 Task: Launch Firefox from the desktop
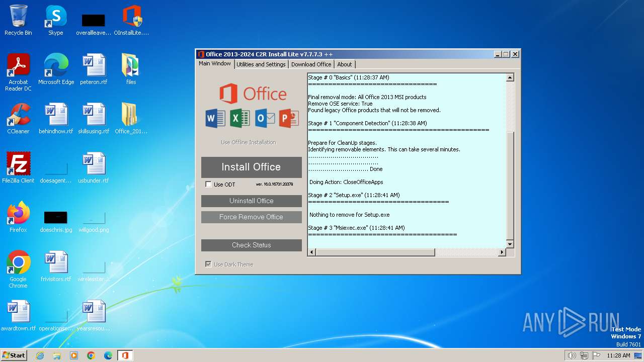(x=18, y=217)
